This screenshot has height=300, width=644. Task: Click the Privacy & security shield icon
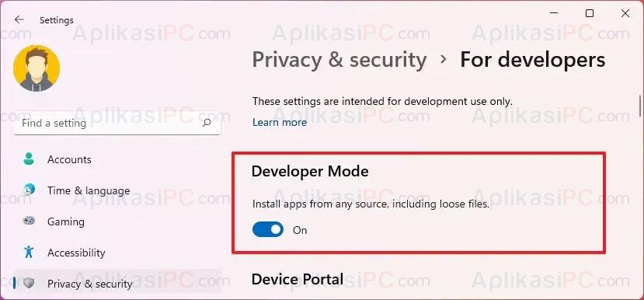28,283
